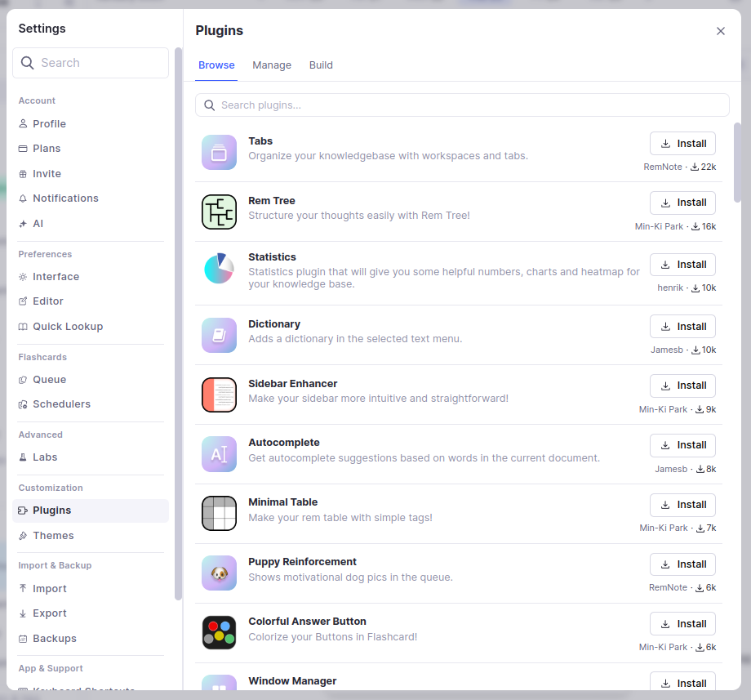Click the Puppy Reinforcement dog icon
The width and height of the screenshot is (751, 700).
coord(219,573)
